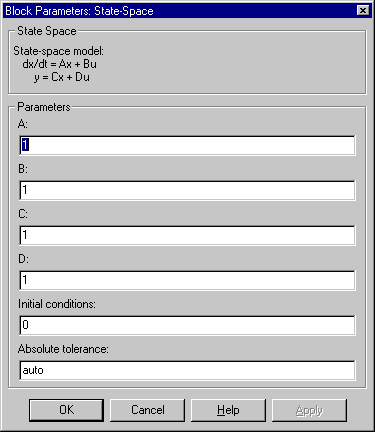
Task: Click the A matrix input field
Action: click(x=187, y=145)
